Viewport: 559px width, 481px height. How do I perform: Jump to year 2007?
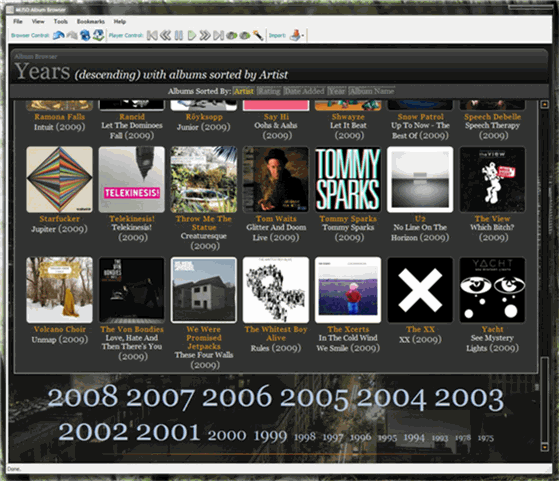[x=160, y=398]
